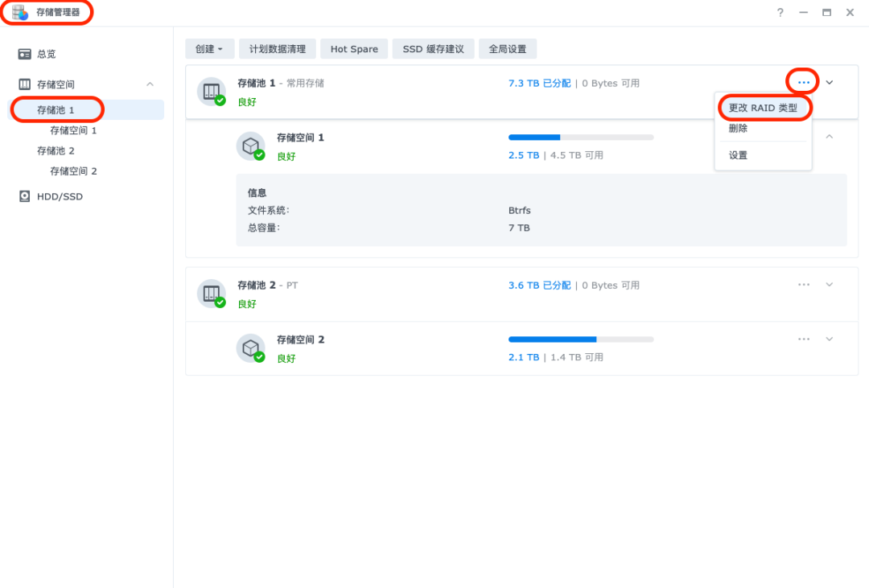Click the Storage Manager app icon in title bar
This screenshot has width=869, height=588.
tap(20, 12)
